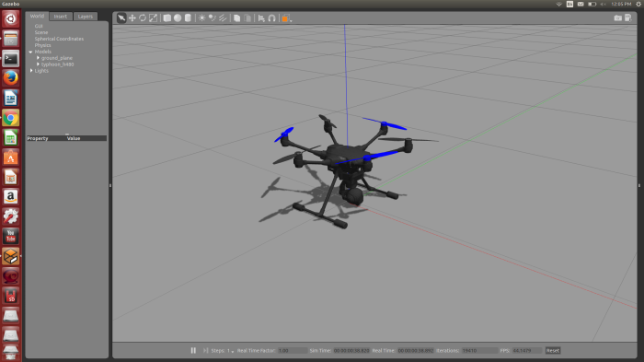Switch to the World tab
This screenshot has height=362, width=644.
pos(37,16)
